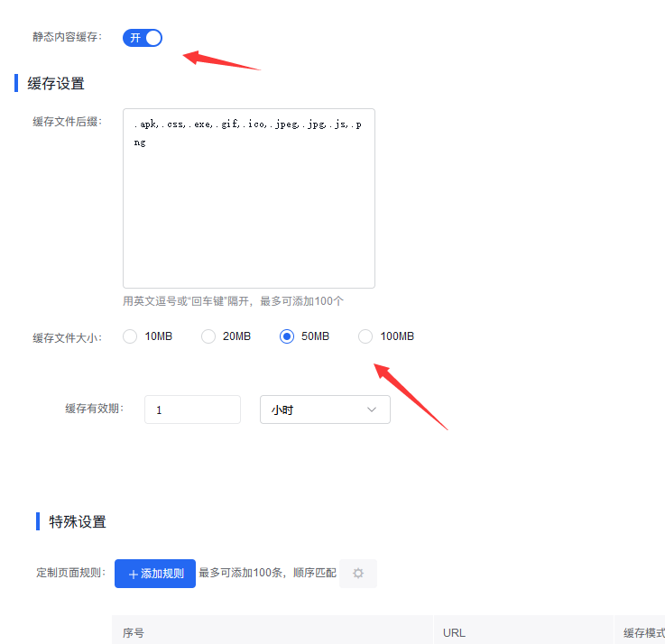Click the 缓存设置 section heading
The image size is (665, 644).
pos(56,84)
